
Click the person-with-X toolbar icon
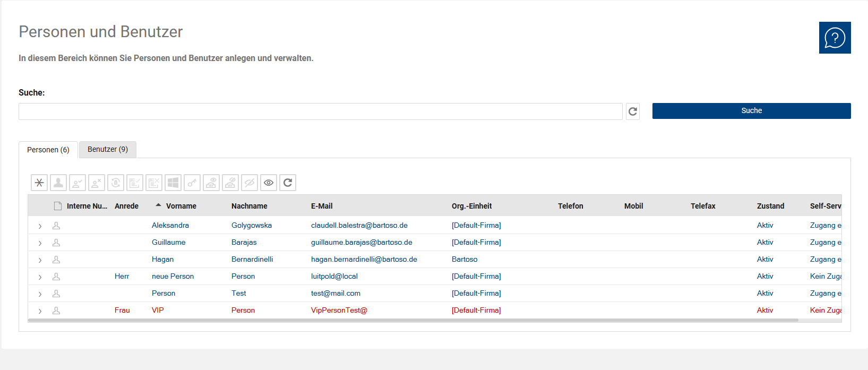(x=97, y=183)
